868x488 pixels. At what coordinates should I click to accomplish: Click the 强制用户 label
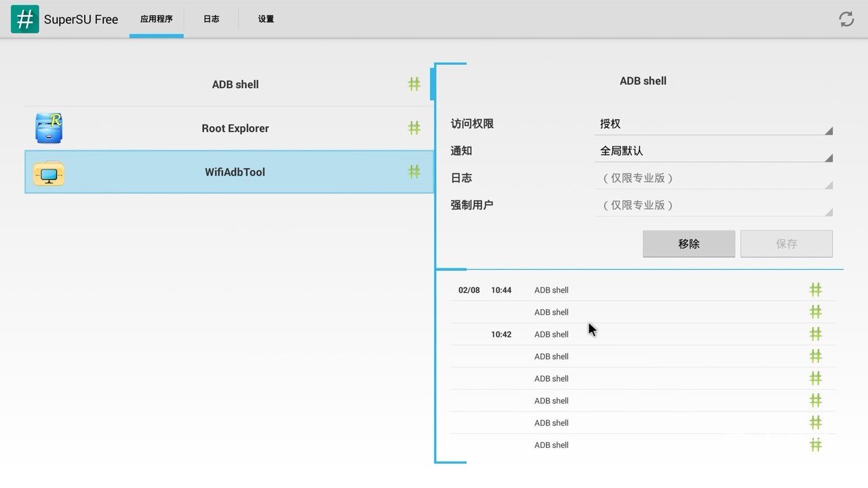472,205
